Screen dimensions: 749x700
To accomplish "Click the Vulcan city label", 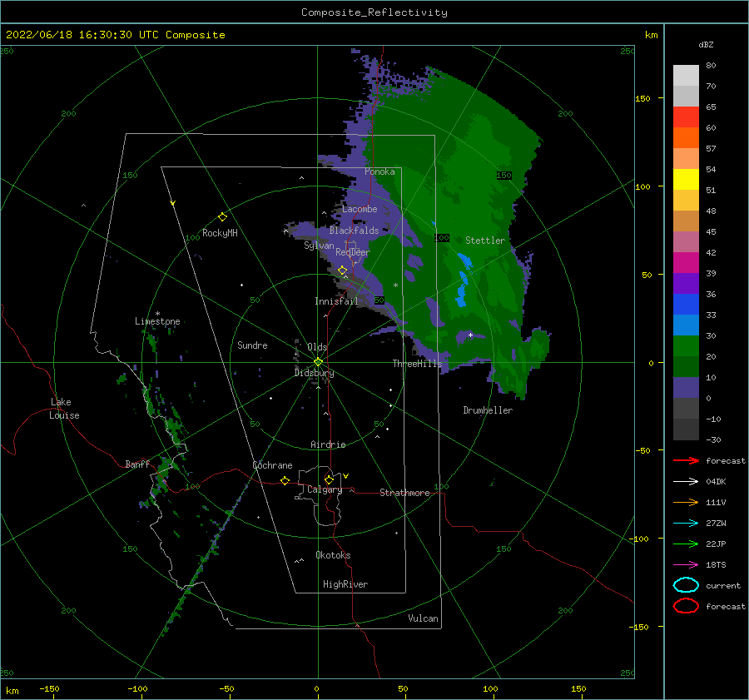I will click(424, 618).
